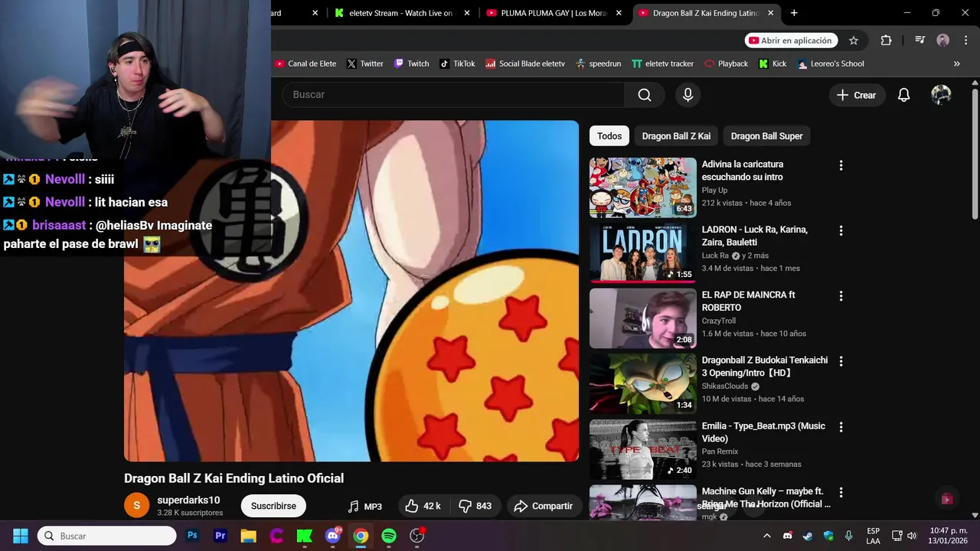The width and height of the screenshot is (980, 551).
Task: Select the 'Dragon Ball Super' filter chip
Action: point(766,136)
